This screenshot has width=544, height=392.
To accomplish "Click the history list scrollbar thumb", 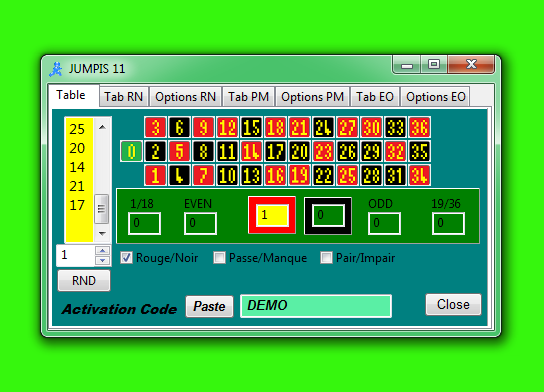I will (102, 209).
